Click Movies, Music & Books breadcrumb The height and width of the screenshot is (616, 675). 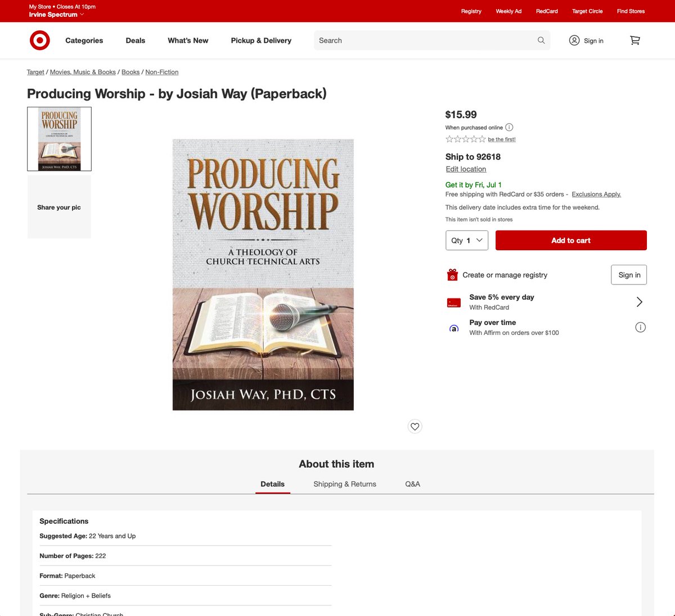coord(83,72)
